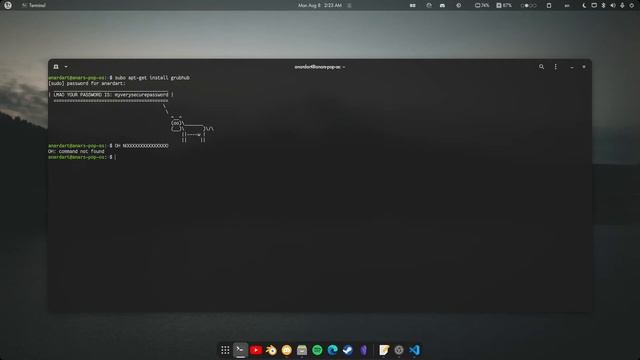Screen dimensions: 640x360
Task: Open the terminal window title dropdown
Action: tap(320, 67)
